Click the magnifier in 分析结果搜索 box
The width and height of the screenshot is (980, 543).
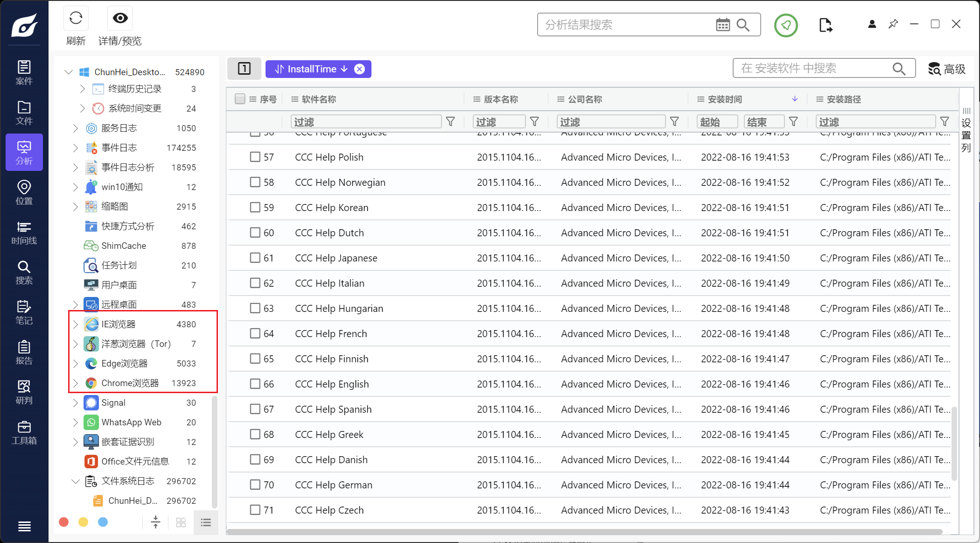(743, 25)
